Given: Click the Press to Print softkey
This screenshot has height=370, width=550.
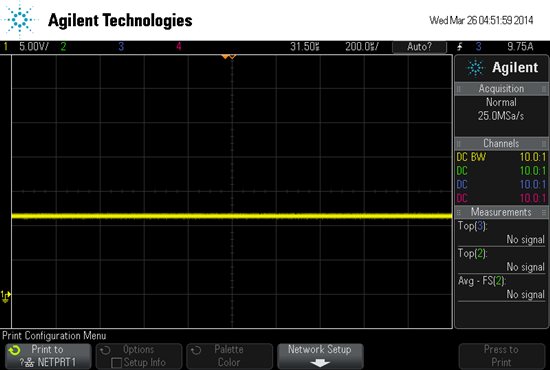Looking at the screenshot, I should [502, 356].
